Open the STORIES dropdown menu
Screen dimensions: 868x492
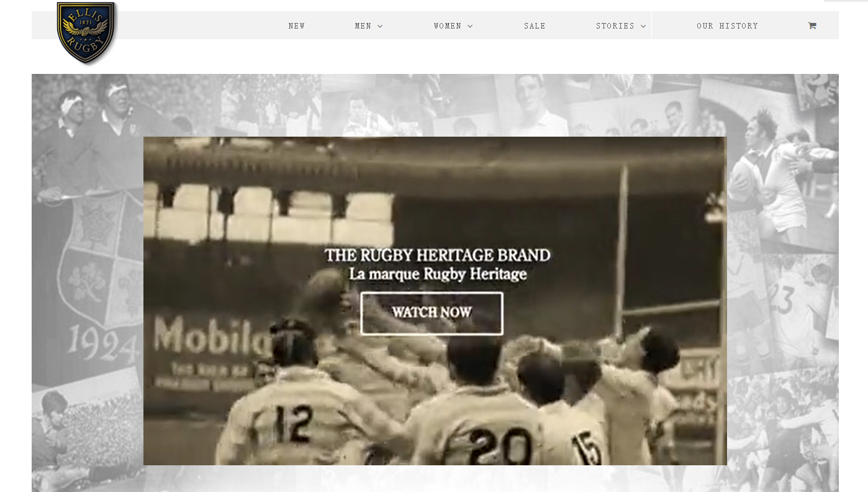[615, 25]
